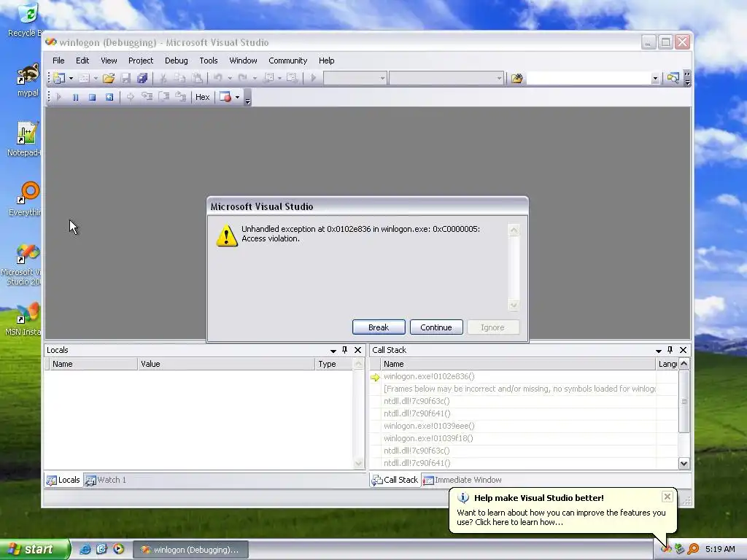This screenshot has height=560, width=747.
Task: Close the Help make Visual Studio better balloon
Action: 667,497
